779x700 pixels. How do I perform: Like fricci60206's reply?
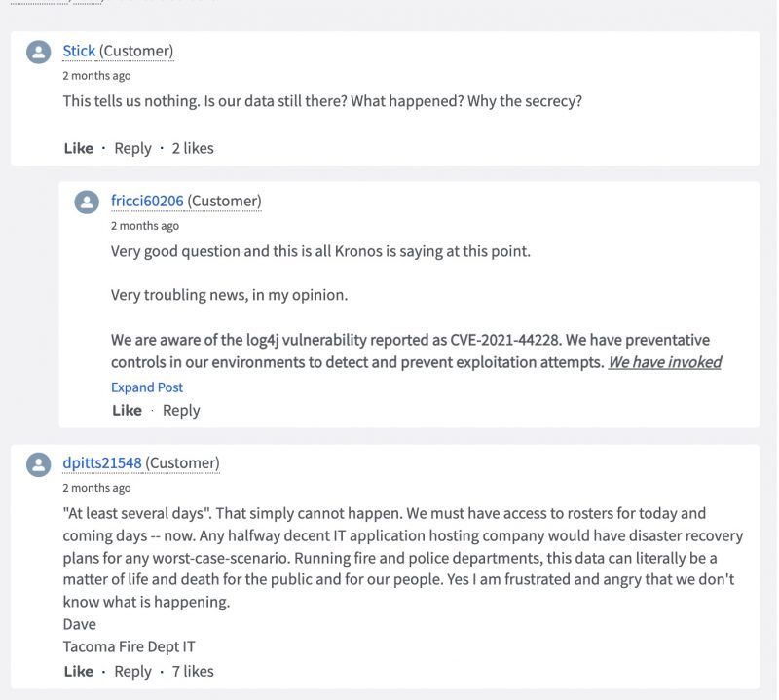point(127,410)
